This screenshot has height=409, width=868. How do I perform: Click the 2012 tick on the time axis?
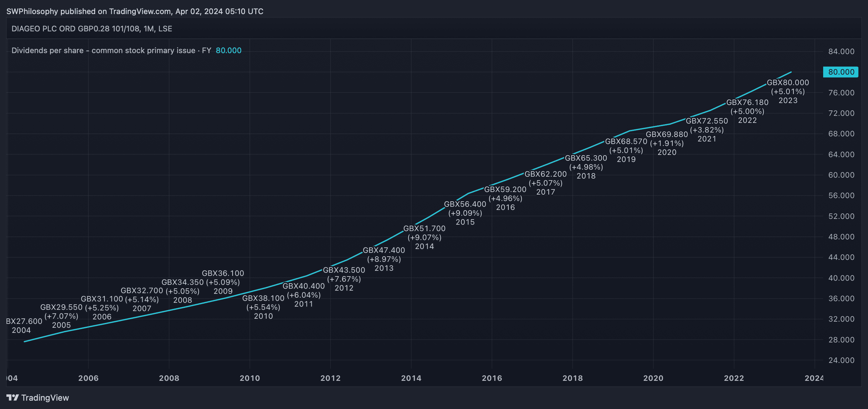pos(331,378)
